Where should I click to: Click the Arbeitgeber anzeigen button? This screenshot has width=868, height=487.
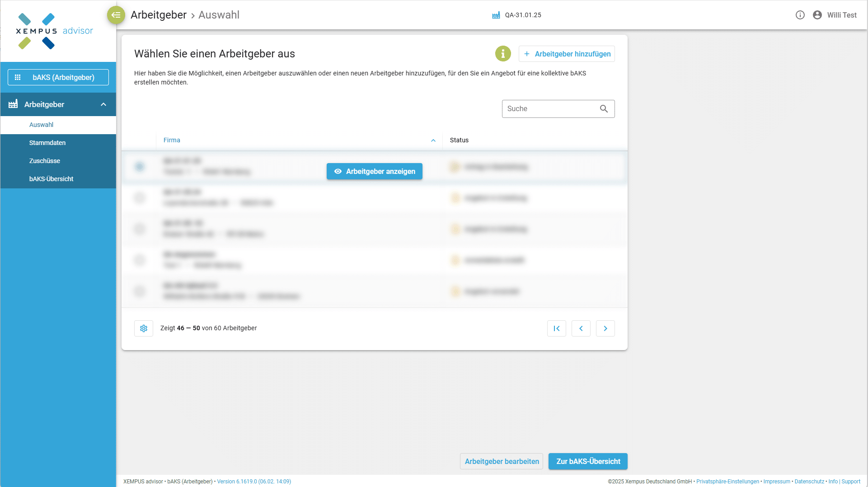(375, 171)
